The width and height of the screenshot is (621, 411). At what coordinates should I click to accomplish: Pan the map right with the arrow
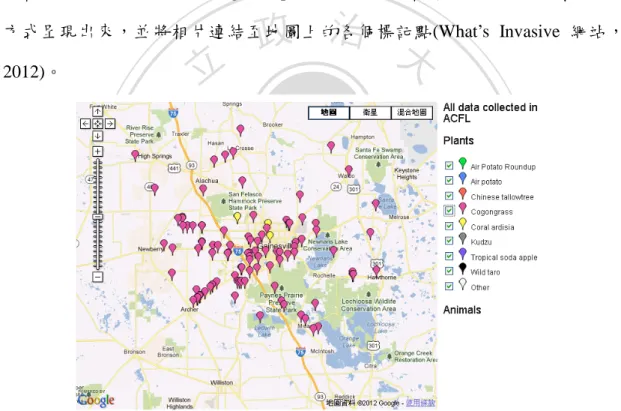pyautogui.click(x=110, y=124)
